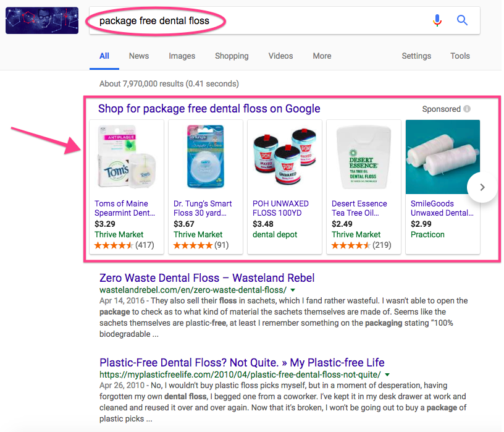Click Dr. Tung's Smart Floss product image
This screenshot has height=432, width=504.
pyautogui.click(x=206, y=157)
